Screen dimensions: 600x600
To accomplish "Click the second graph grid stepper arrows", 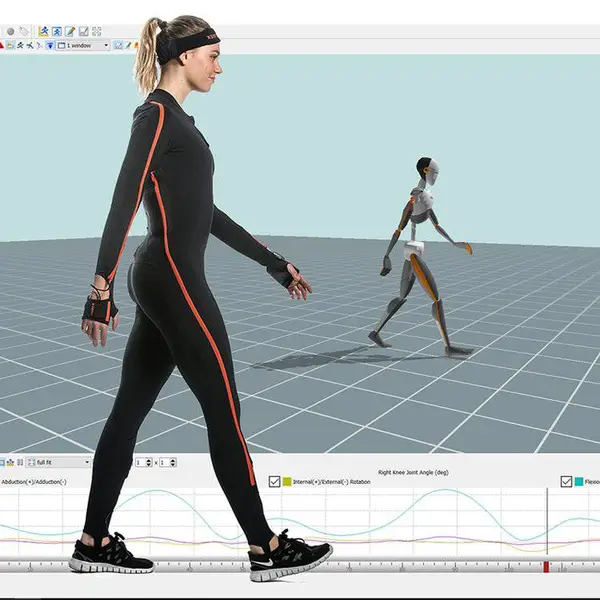I will [173, 463].
